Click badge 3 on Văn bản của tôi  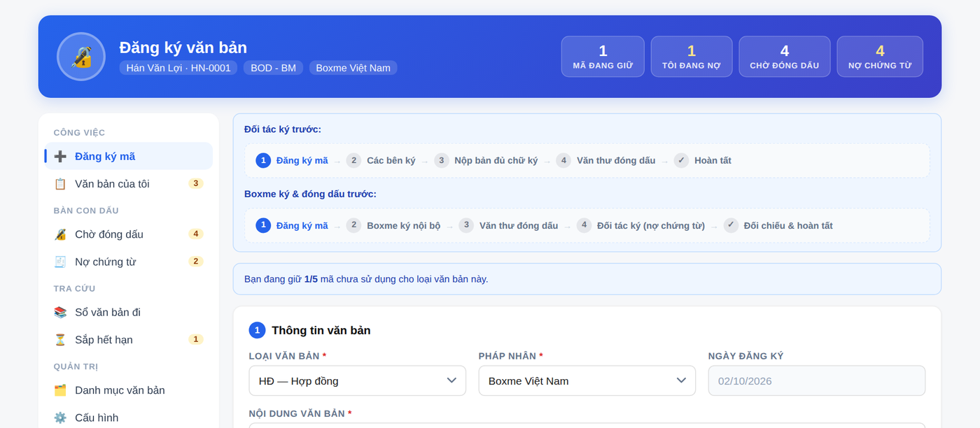click(196, 184)
